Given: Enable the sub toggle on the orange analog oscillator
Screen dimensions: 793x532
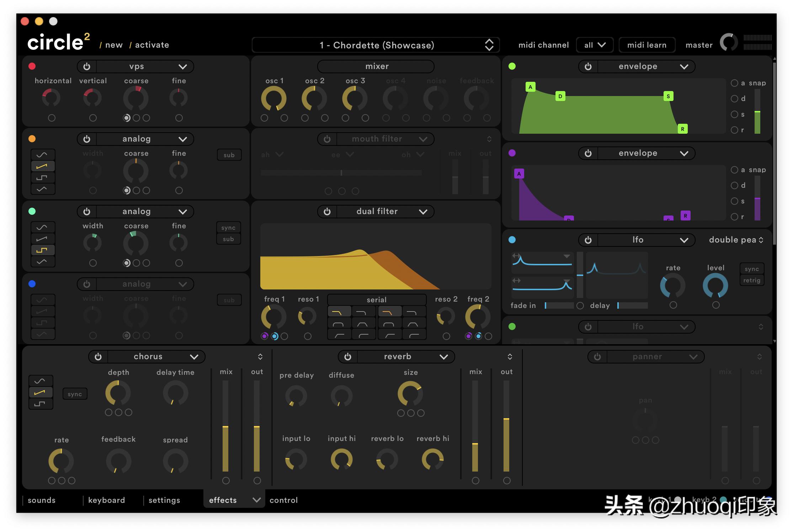Looking at the screenshot, I should click(229, 155).
